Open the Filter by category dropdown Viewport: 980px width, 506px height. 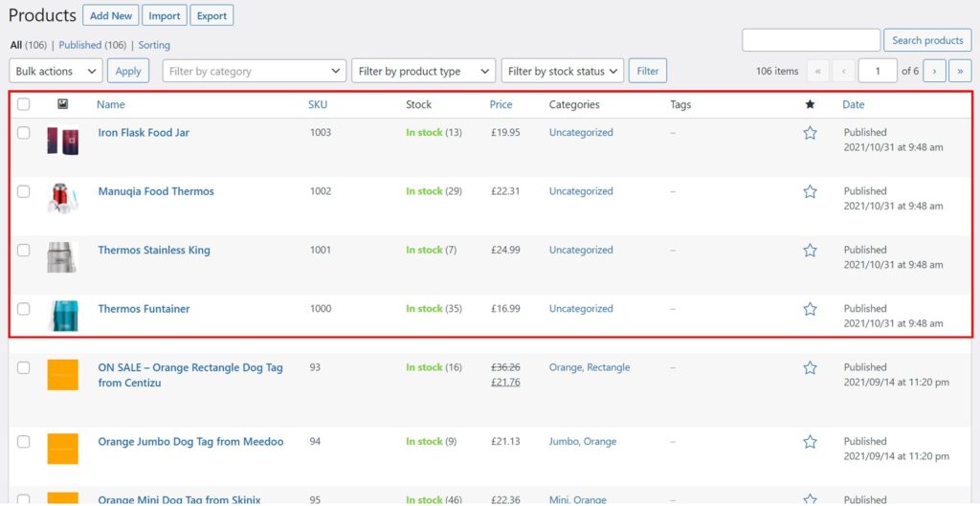pyautogui.click(x=255, y=71)
